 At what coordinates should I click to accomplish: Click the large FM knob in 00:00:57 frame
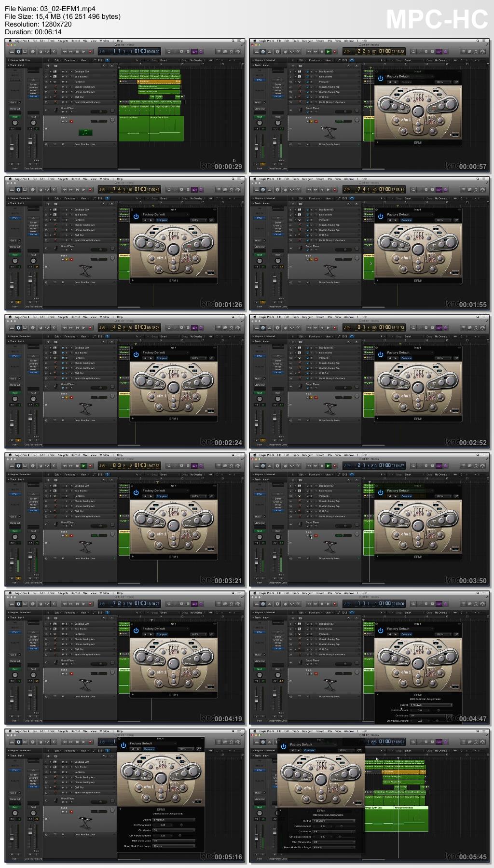(x=418, y=112)
